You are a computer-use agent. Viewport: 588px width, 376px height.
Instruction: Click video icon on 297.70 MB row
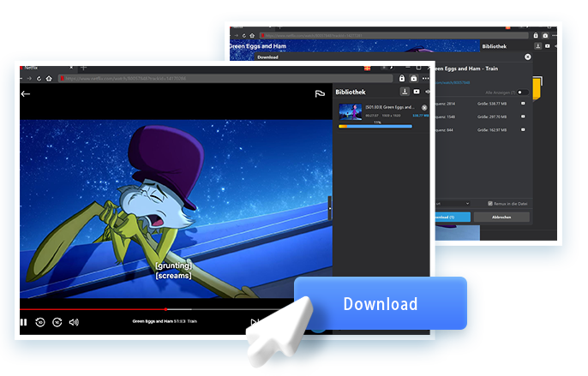point(523,116)
